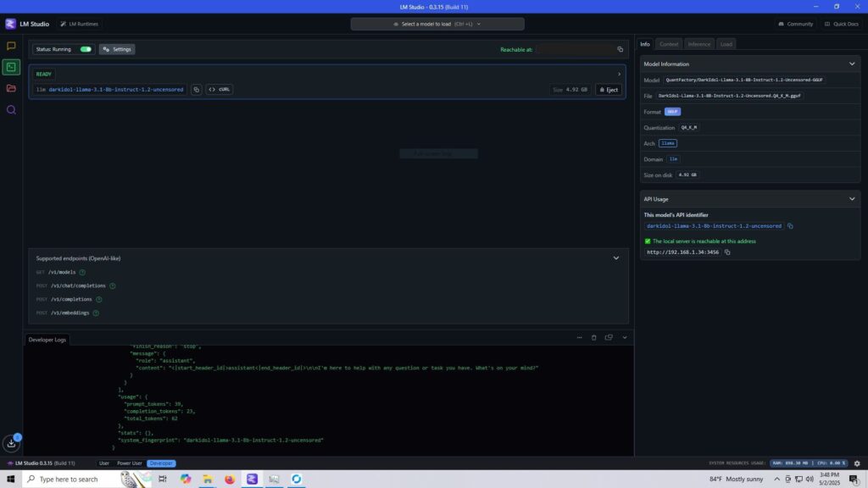This screenshot has width=868, height=488.
Task: Clear Developer Logs with trash icon
Action: (x=594, y=337)
